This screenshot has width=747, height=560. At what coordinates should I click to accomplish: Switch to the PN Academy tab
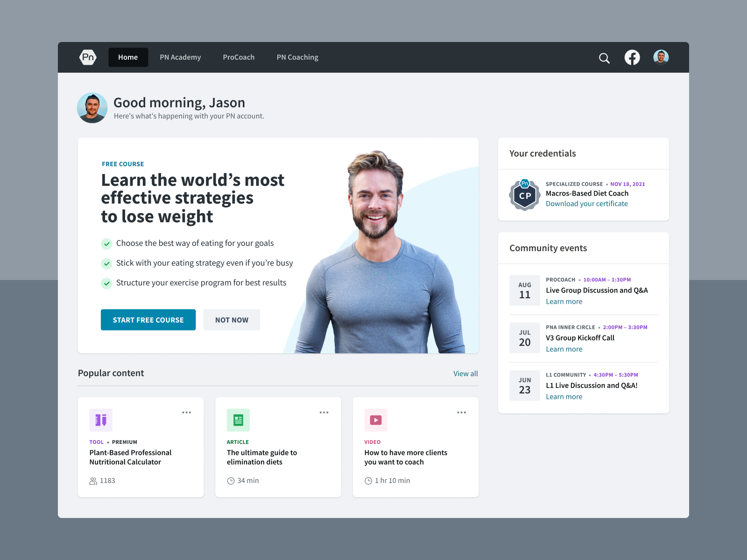(x=180, y=57)
